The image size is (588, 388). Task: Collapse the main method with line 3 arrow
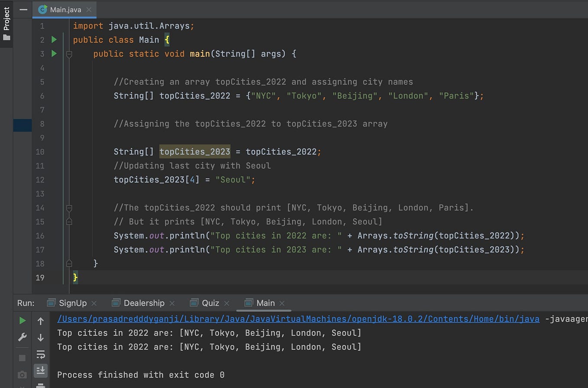(69, 54)
